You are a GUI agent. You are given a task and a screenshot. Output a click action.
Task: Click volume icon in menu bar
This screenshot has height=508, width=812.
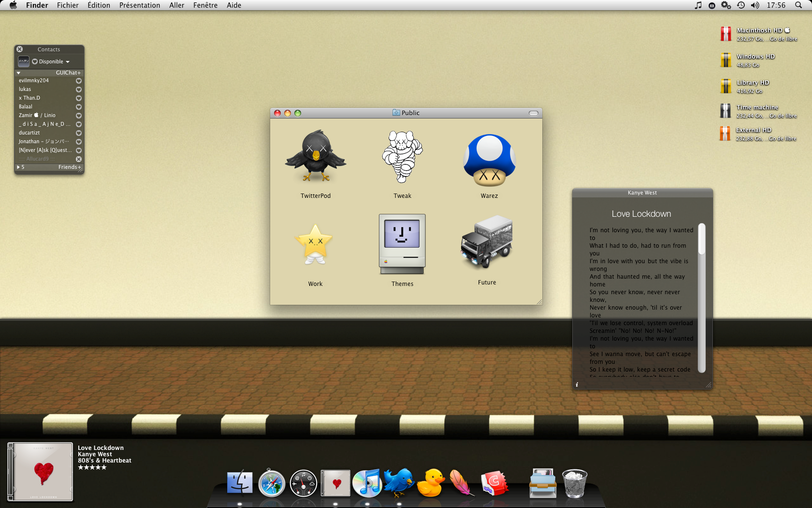click(755, 5)
